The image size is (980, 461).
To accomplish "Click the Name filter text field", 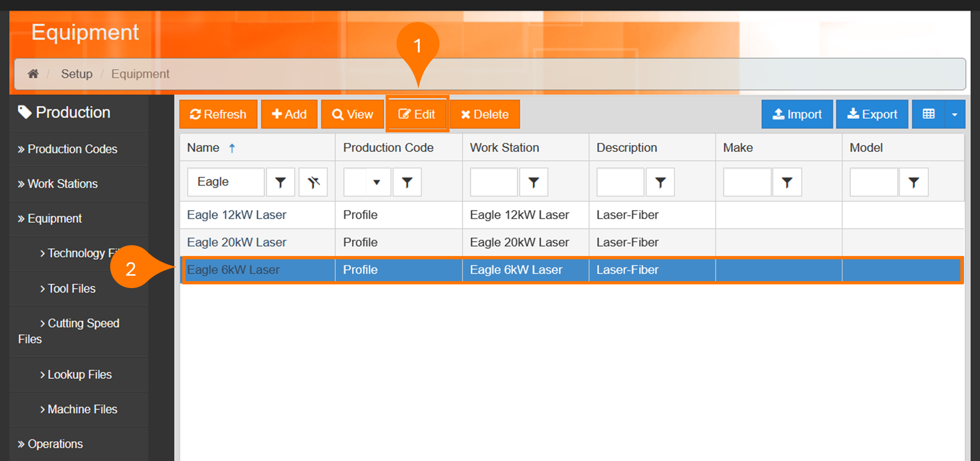I will (x=226, y=182).
